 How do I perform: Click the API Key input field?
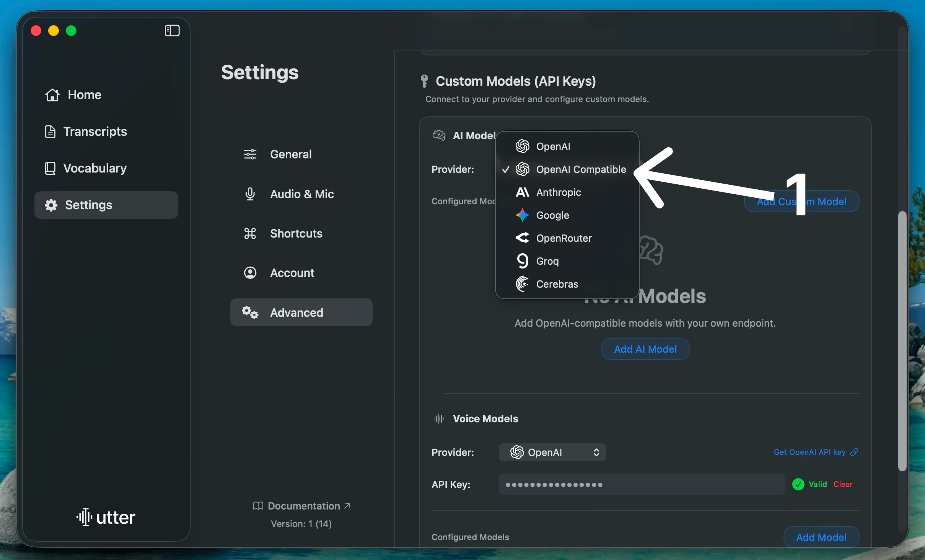(x=641, y=484)
